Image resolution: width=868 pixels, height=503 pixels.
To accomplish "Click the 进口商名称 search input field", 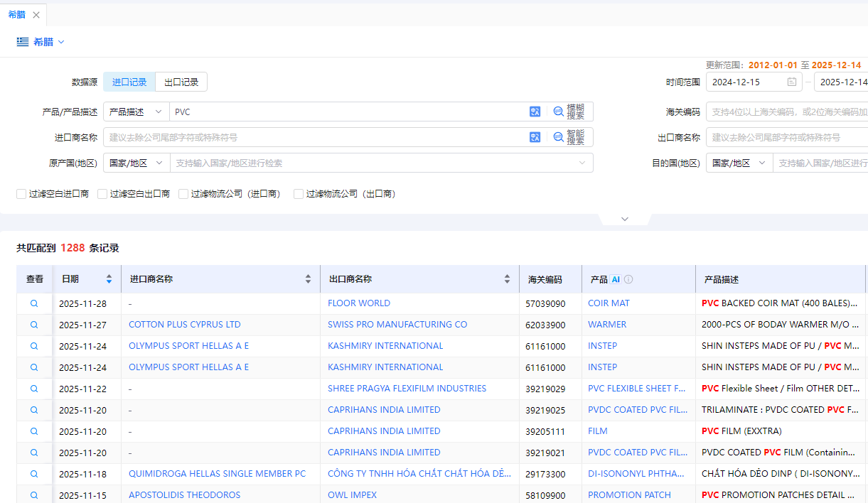I will pyautogui.click(x=313, y=137).
